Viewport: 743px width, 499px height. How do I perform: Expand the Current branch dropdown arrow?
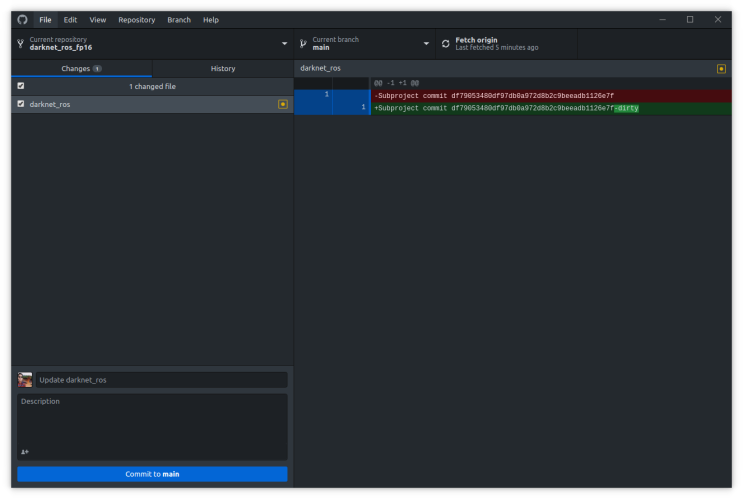(x=426, y=44)
